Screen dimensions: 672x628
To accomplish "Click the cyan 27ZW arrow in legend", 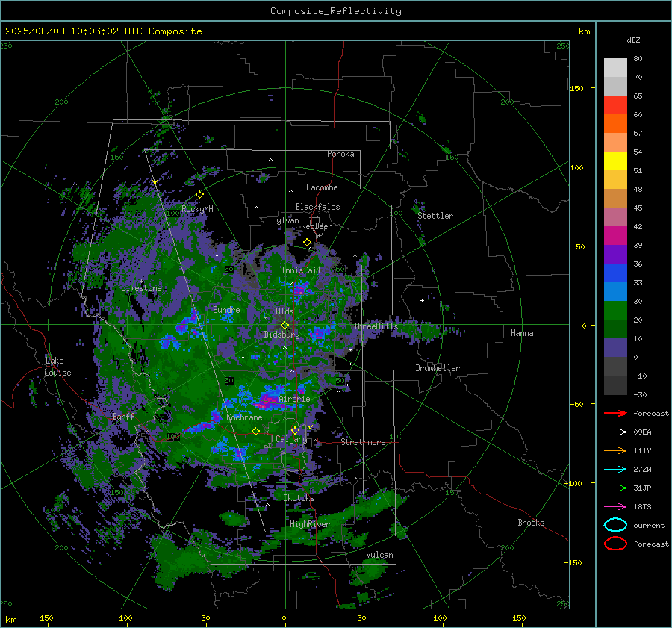I will [x=615, y=470].
